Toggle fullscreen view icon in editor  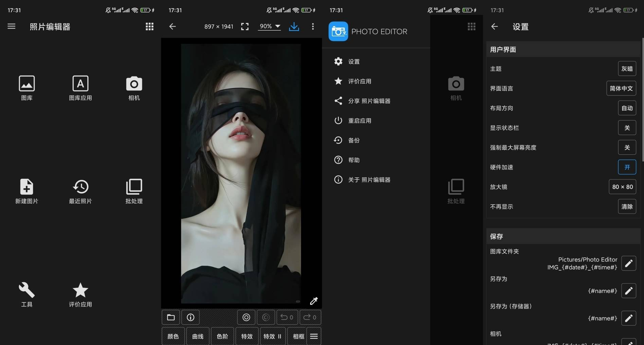245,27
